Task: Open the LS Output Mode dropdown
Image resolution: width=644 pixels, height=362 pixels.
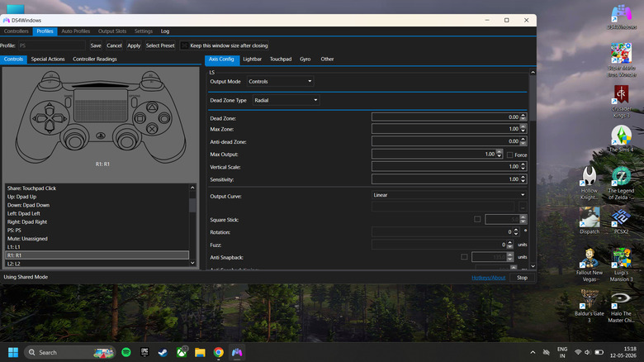Action: coord(280,82)
